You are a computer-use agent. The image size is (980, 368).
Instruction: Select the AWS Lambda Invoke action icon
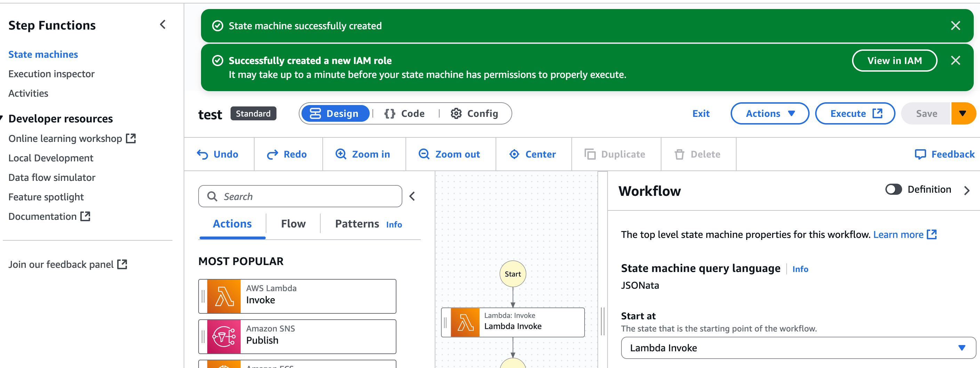coord(224,296)
